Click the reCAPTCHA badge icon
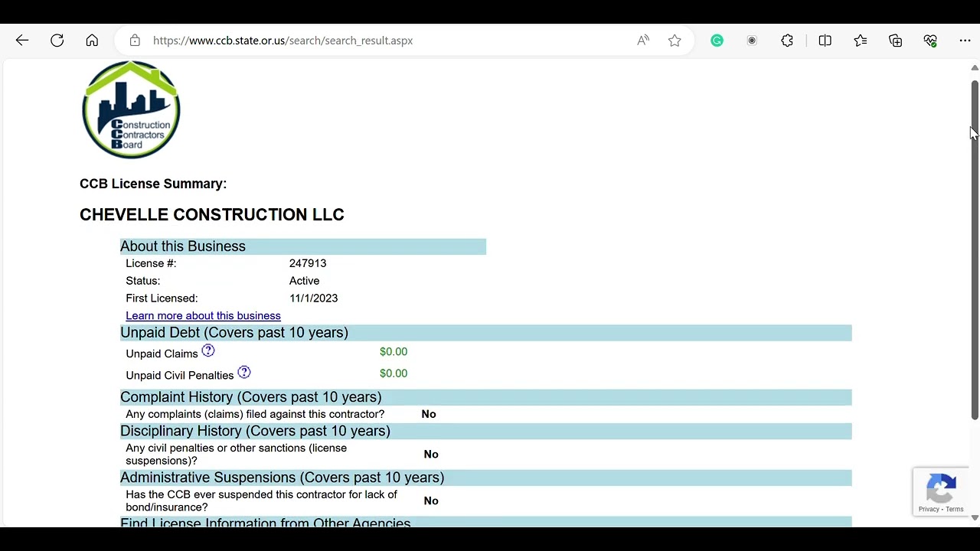980x551 pixels. (x=941, y=488)
